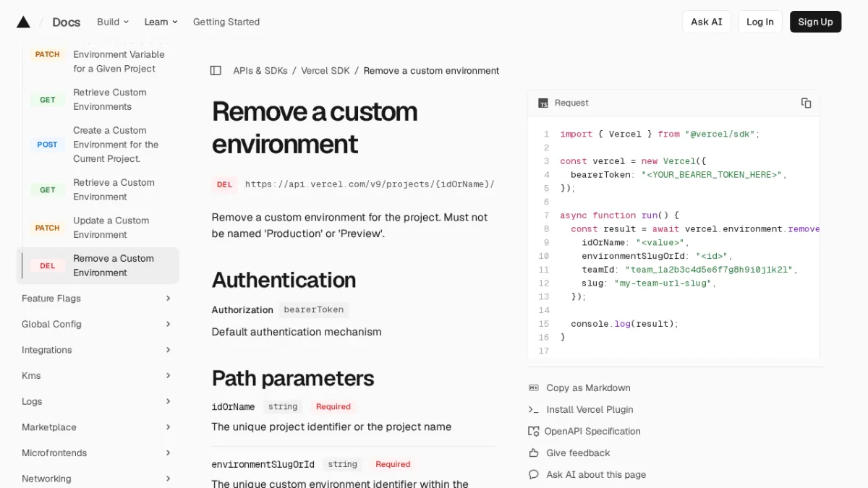Click the API endpoint URL text

pyautogui.click(x=370, y=184)
